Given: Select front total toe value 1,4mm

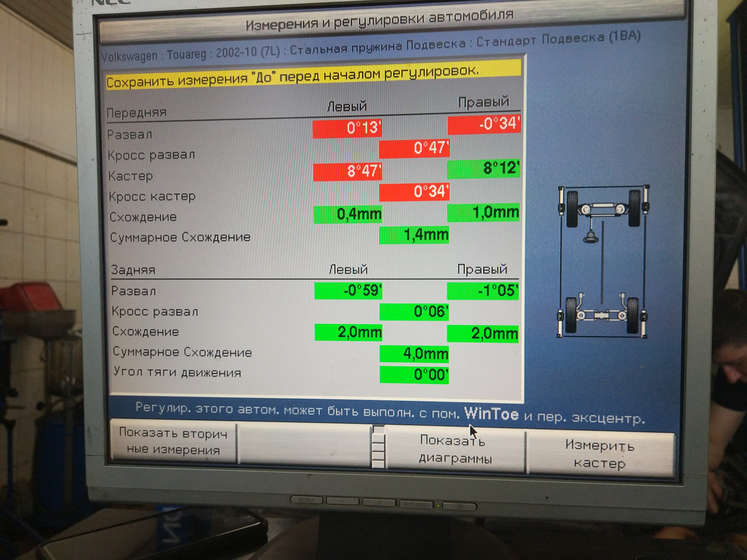Looking at the screenshot, I should pos(414,235).
